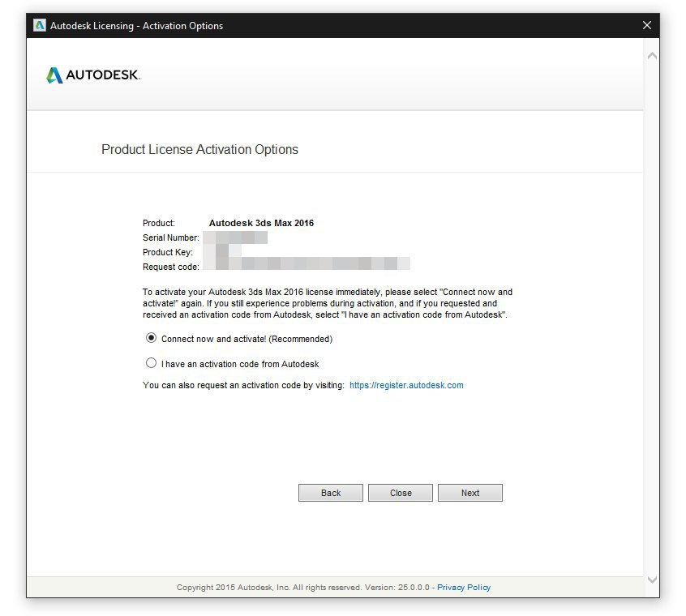Viewport: 686px width, 616px height.
Task: Click the copyright version text in footer
Action: (x=302, y=587)
